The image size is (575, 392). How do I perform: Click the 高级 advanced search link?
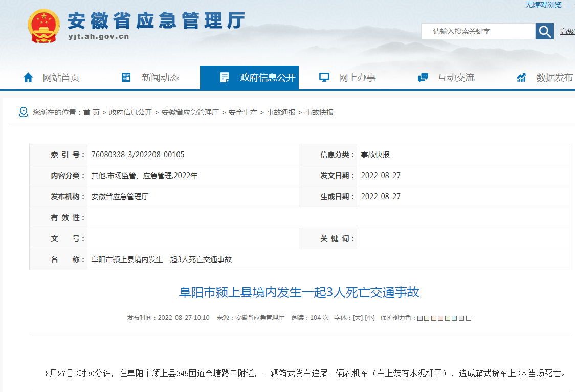tap(567, 32)
